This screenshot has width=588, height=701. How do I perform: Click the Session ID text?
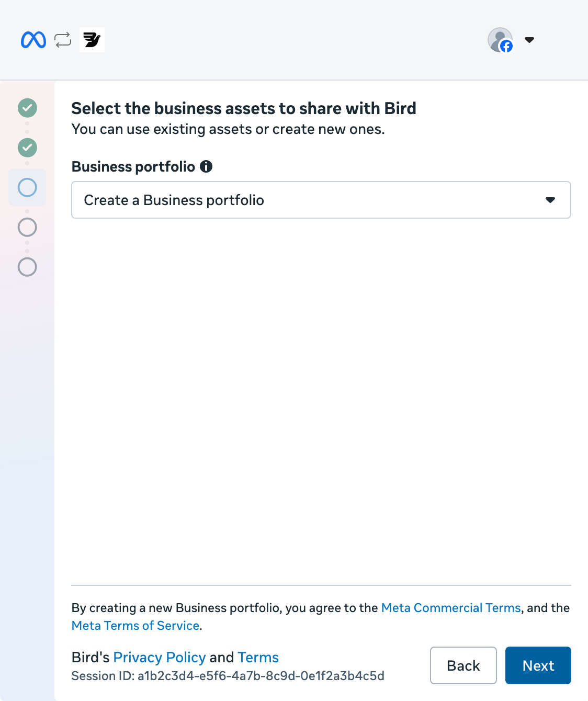click(x=228, y=676)
